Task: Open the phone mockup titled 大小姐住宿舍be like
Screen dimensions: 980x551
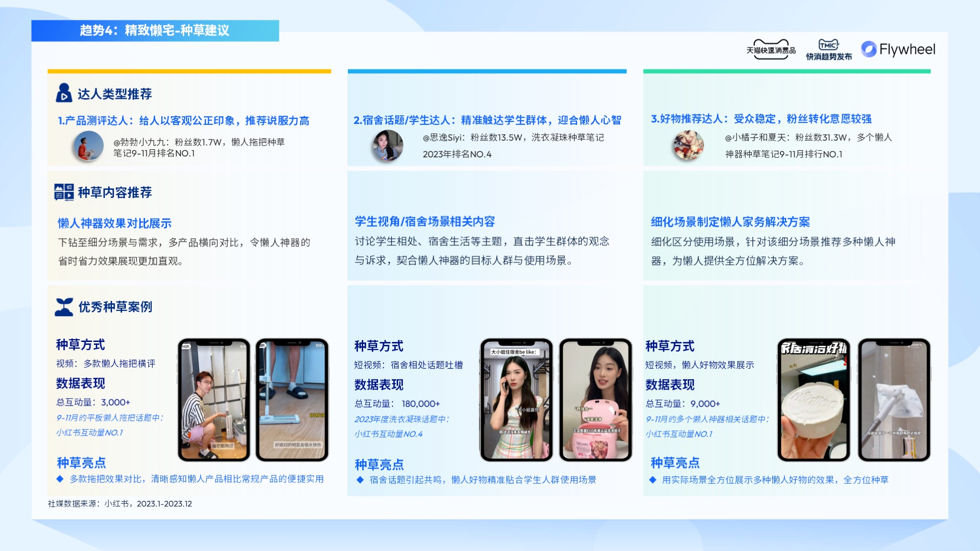Action: coord(516,400)
